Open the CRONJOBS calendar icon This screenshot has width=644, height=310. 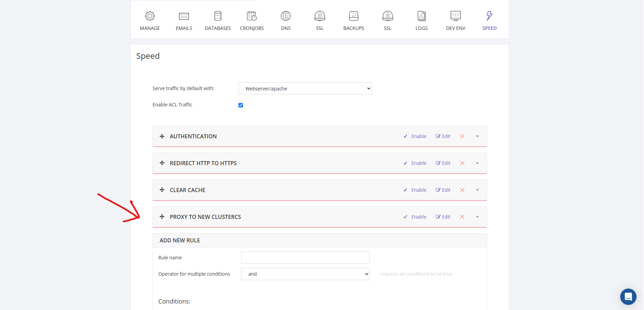[x=252, y=16]
